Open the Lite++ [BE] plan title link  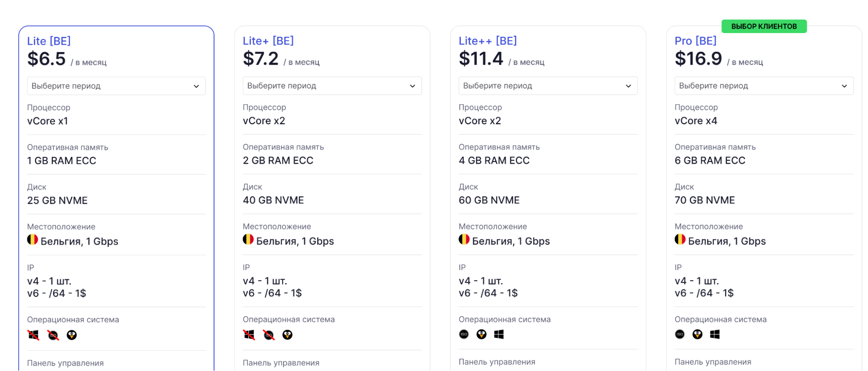point(488,41)
